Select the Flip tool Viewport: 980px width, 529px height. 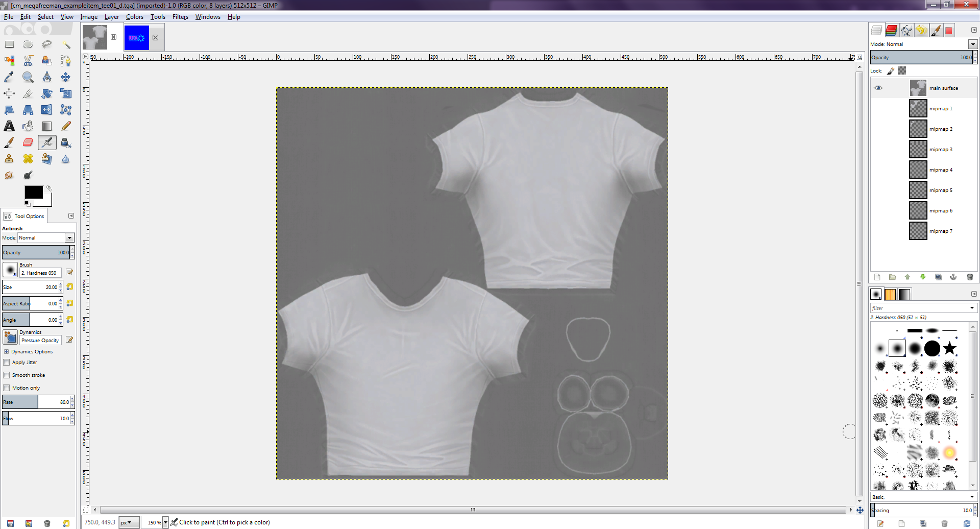tap(47, 110)
